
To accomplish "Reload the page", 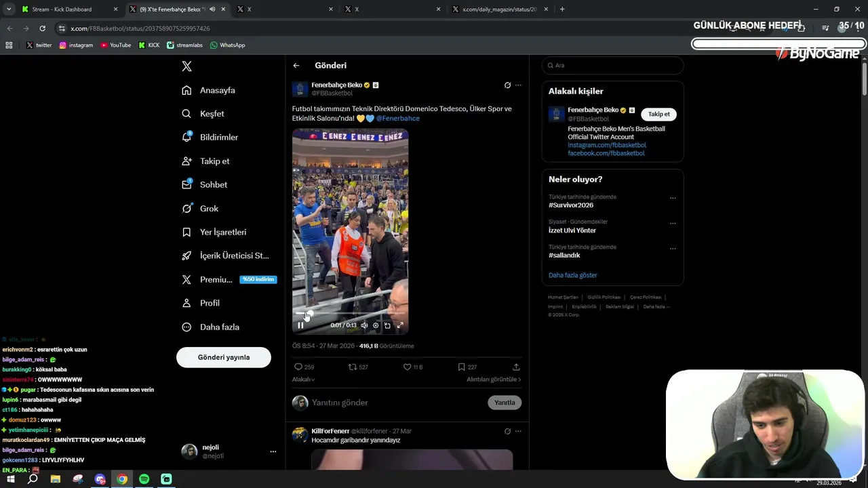I will click(x=43, y=28).
